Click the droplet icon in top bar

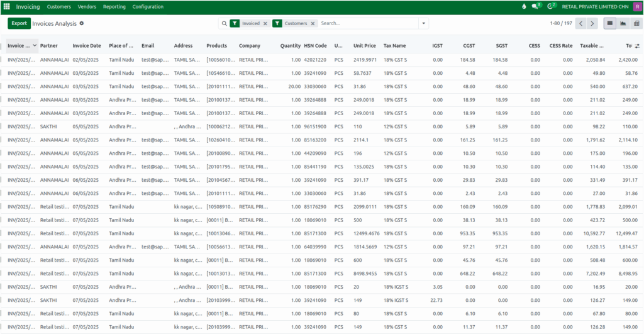(524, 6)
